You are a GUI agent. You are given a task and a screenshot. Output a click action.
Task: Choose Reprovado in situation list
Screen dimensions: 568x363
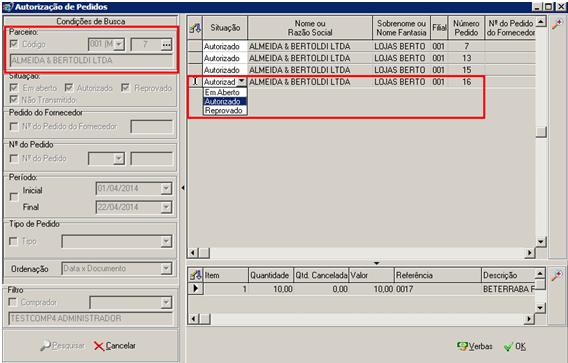coord(225,110)
